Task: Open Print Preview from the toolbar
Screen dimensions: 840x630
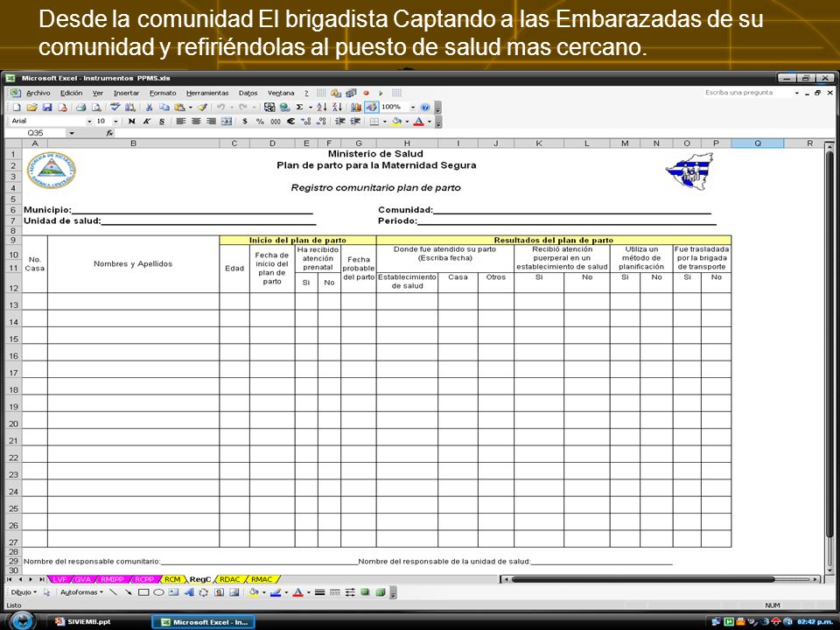Action: (96, 107)
